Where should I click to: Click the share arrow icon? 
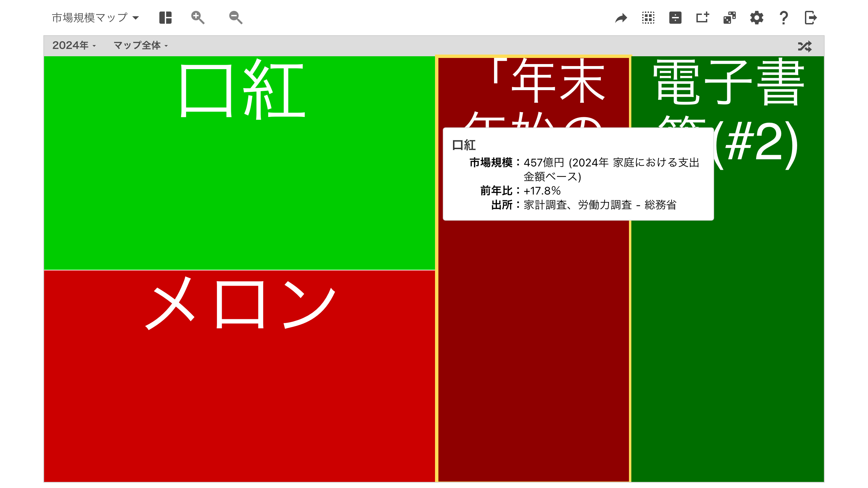click(x=621, y=18)
